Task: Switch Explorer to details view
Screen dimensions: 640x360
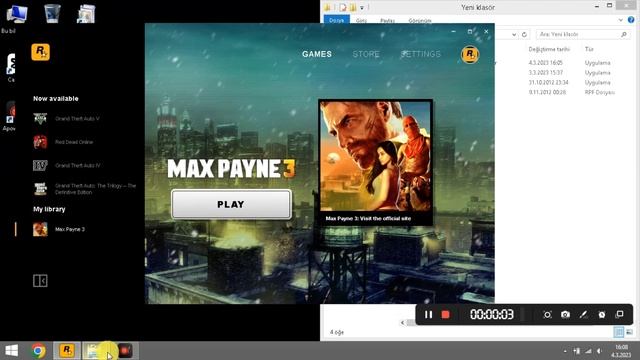Action: pyautogui.click(x=619, y=332)
